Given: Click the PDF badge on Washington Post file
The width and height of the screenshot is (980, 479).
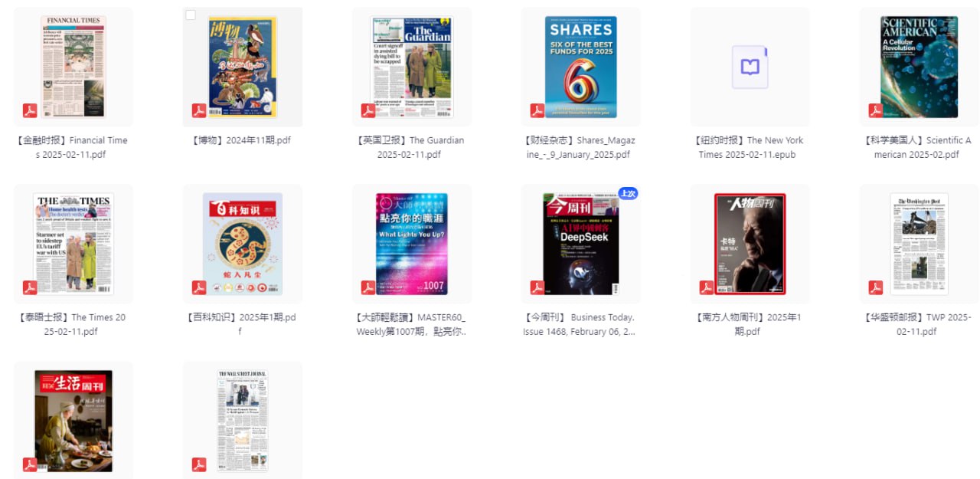Looking at the screenshot, I should 876,287.
